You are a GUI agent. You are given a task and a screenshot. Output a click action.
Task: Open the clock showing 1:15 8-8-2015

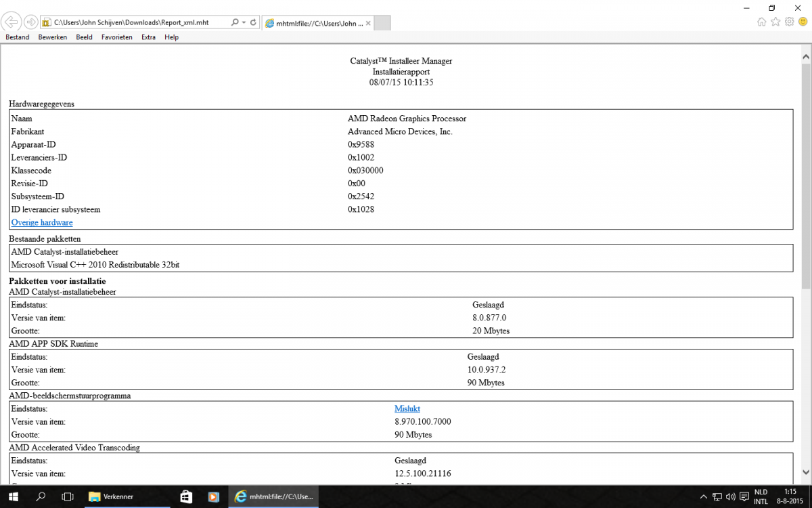pos(790,496)
